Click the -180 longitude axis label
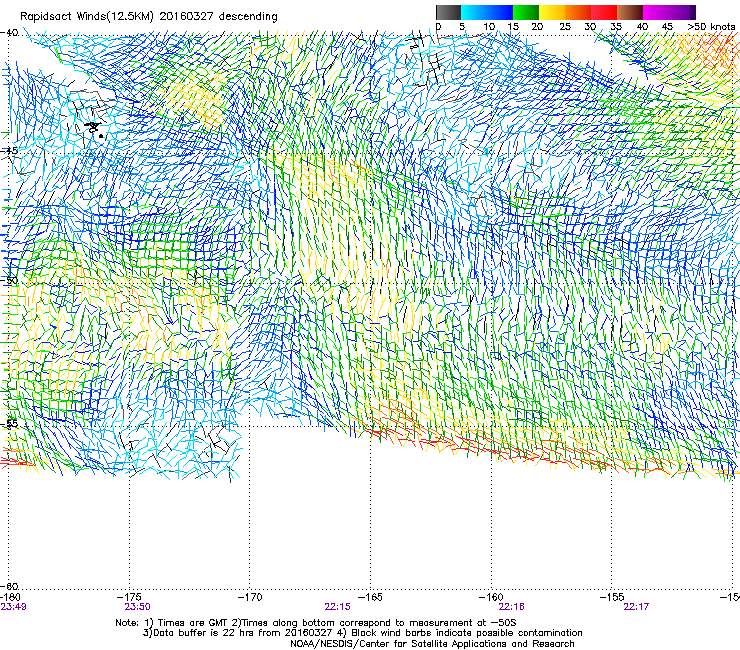Viewport: 740px width, 650px height. (10, 597)
